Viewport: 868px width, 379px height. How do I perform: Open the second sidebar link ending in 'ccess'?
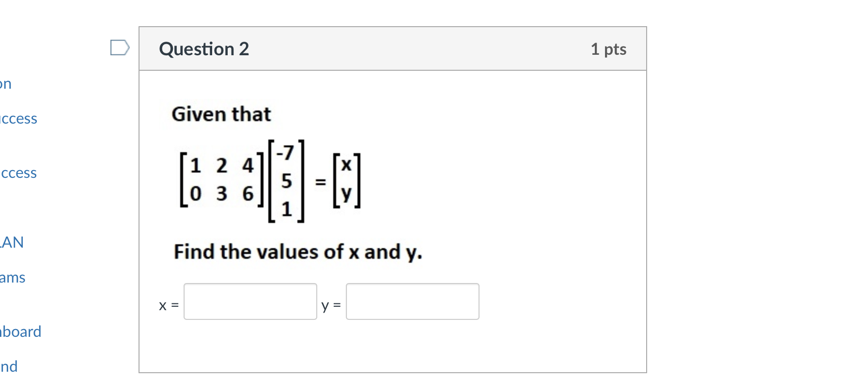click(18, 173)
